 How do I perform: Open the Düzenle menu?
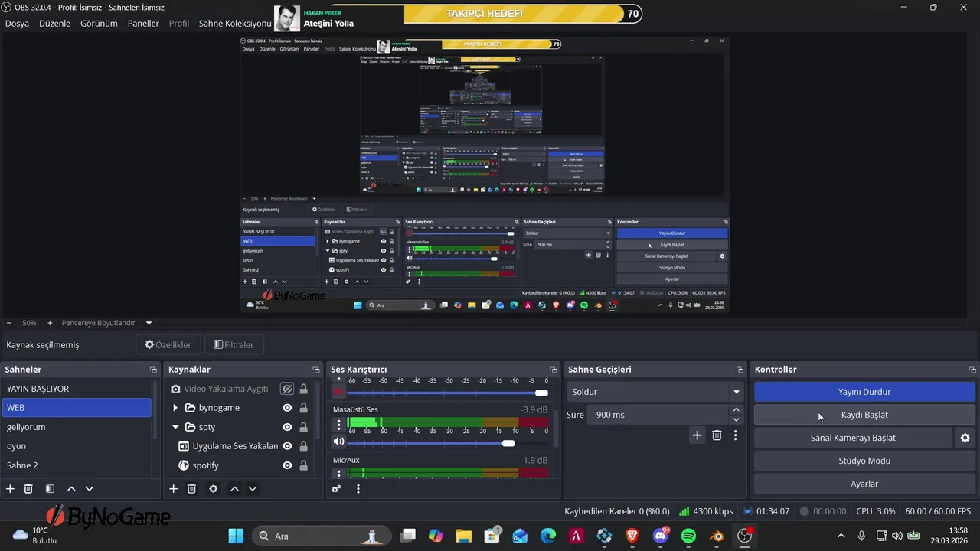pos(54,24)
